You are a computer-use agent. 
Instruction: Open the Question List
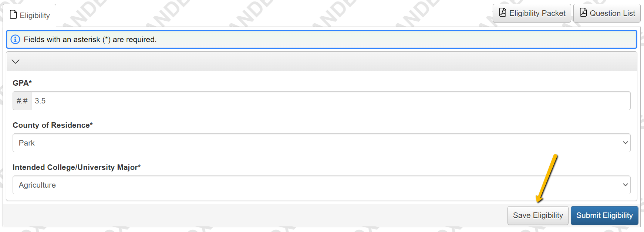point(607,13)
